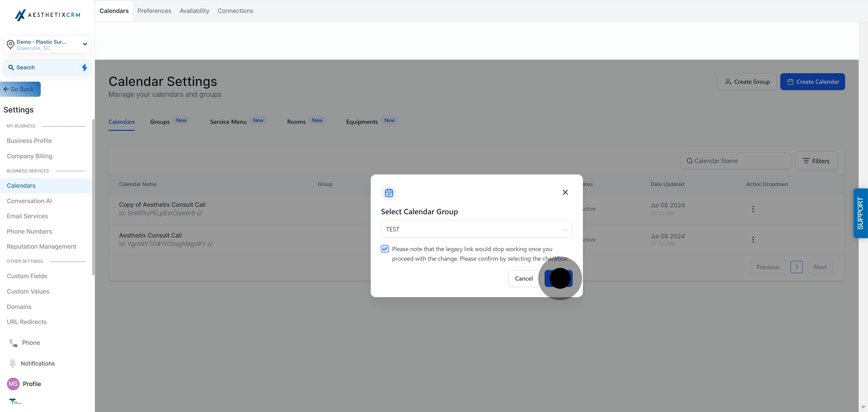Open the Connections tab
This screenshot has width=868, height=412.
(x=235, y=11)
